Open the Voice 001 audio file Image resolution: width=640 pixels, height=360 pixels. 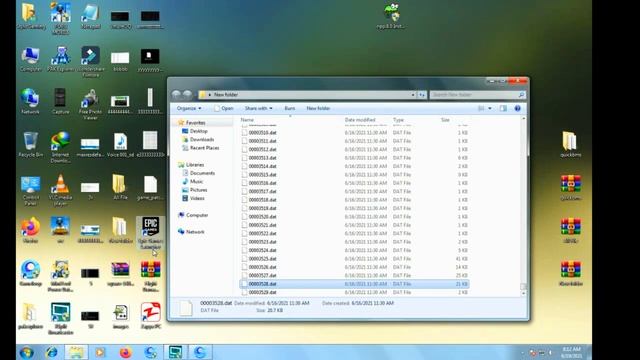click(120, 144)
